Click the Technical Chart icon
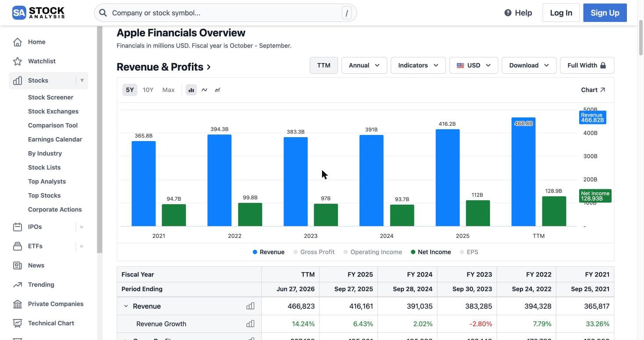Image resolution: width=644 pixels, height=340 pixels. [18, 323]
